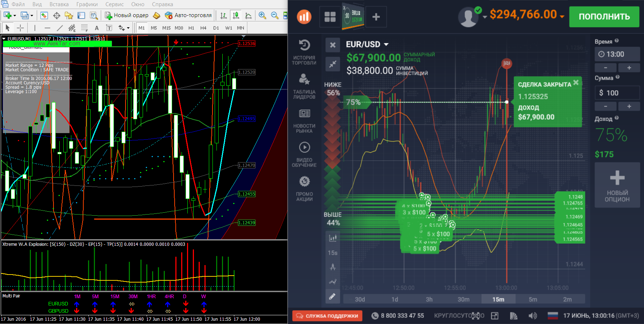Zoom out on the MetaTrader chart

click(275, 15)
